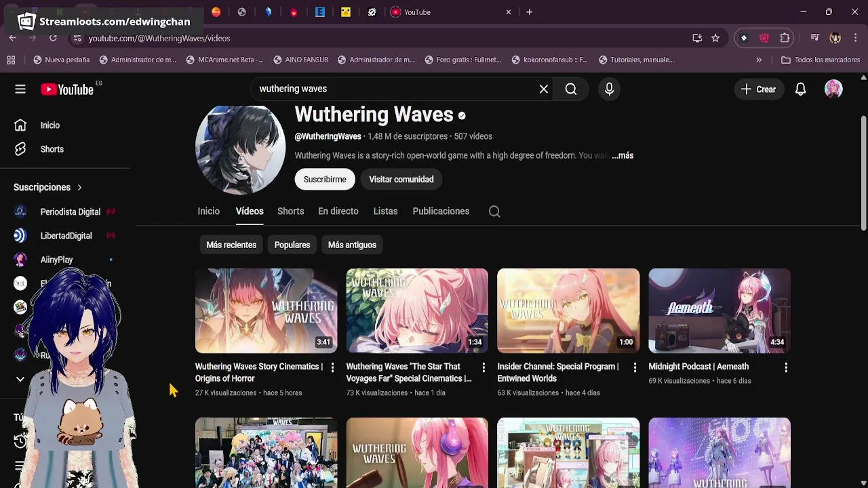This screenshot has width=868, height=488.
Task: Open options for Insider Channel video
Action: tap(635, 367)
